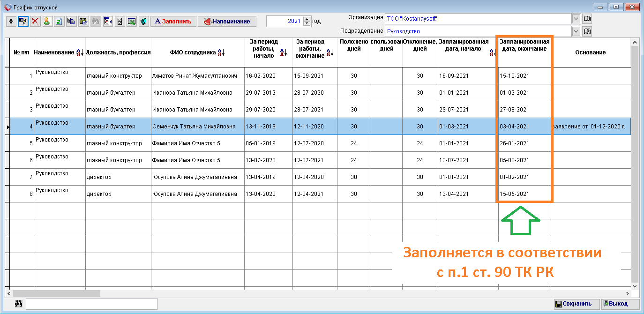The height and width of the screenshot is (314, 644).
Task: Click the teal Word export icon
Action: tap(144, 21)
